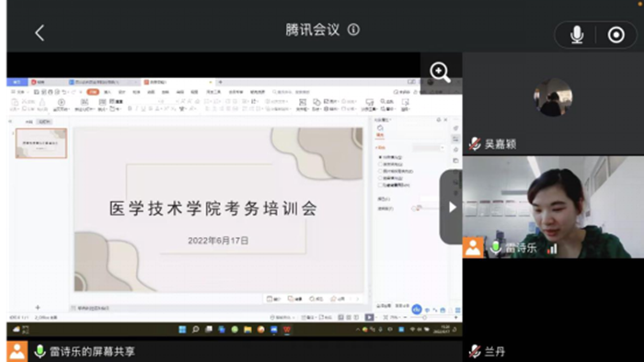
Task: Open a new WPS tab with plus
Action: click(220, 82)
